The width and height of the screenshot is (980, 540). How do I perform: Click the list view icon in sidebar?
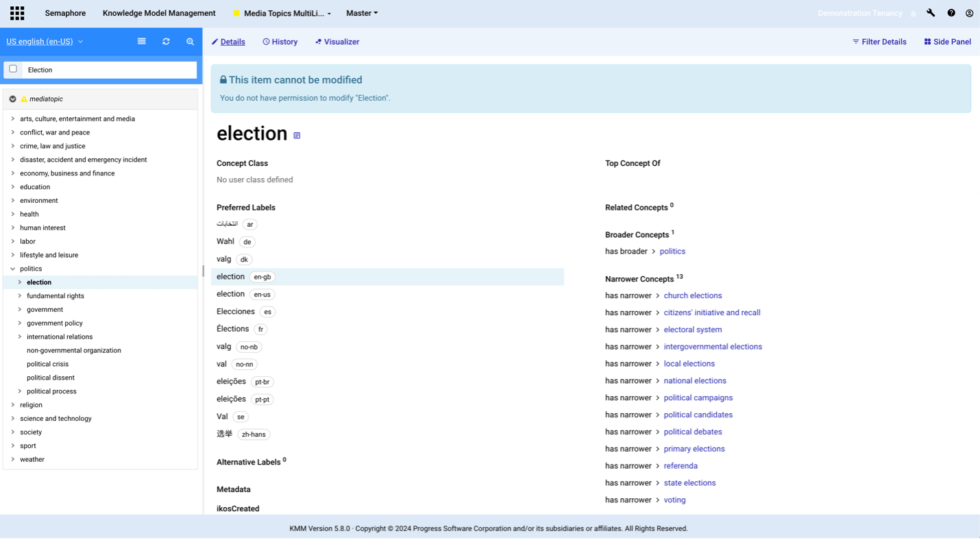point(142,42)
